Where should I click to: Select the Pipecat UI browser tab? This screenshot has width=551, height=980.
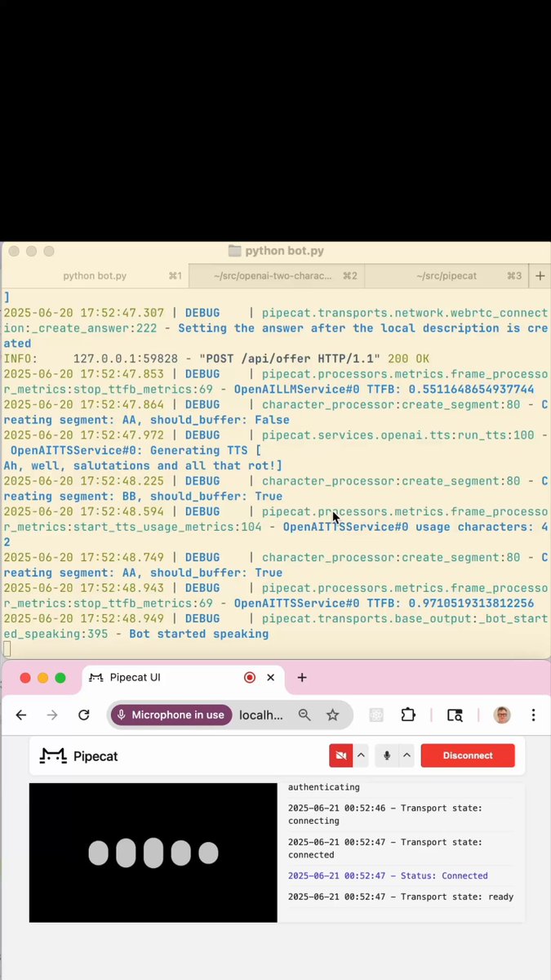coord(181,677)
